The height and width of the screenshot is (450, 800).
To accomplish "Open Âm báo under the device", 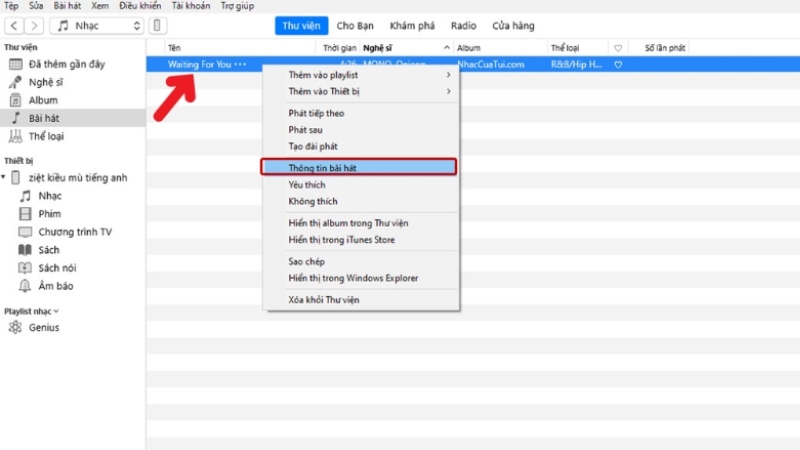I will (55, 286).
